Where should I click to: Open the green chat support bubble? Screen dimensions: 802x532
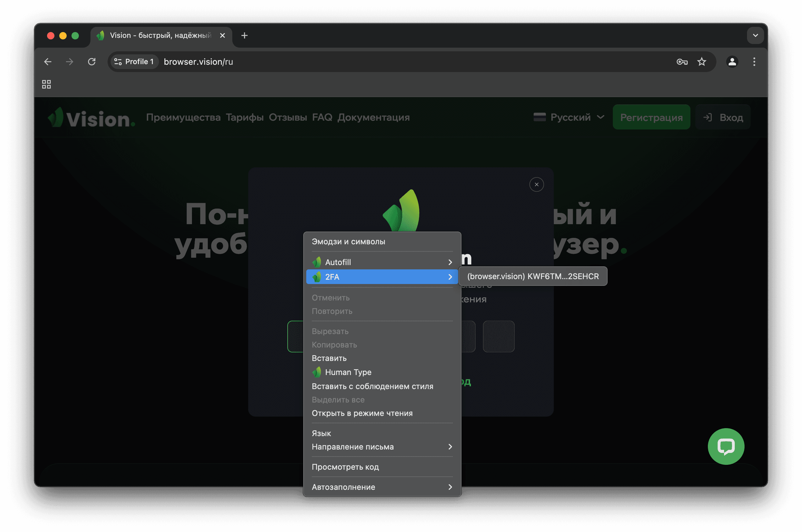pos(726,446)
